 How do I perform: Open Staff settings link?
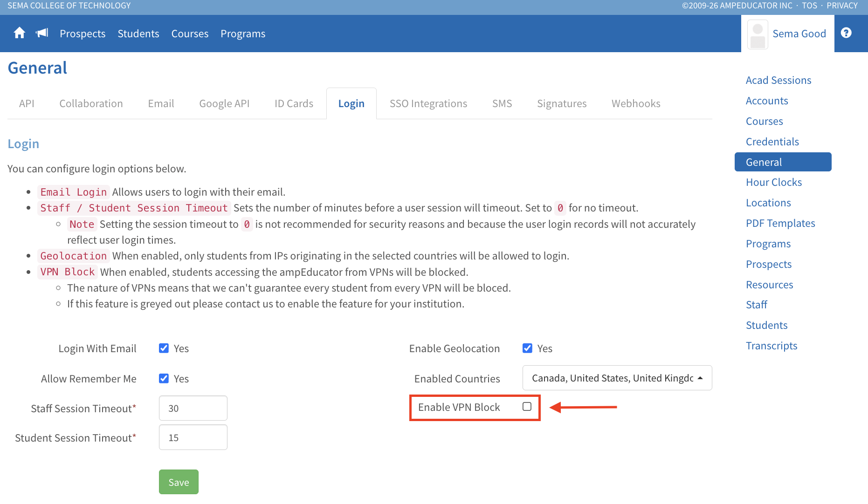coord(756,305)
